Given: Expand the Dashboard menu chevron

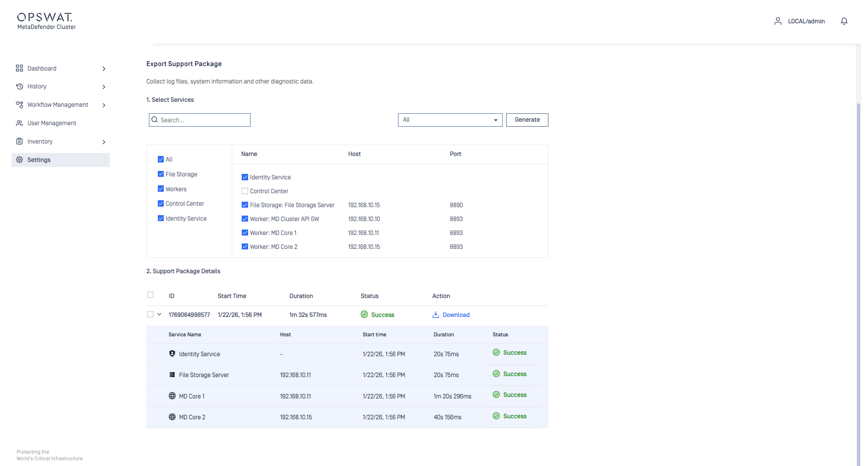Looking at the screenshot, I should 104,69.
